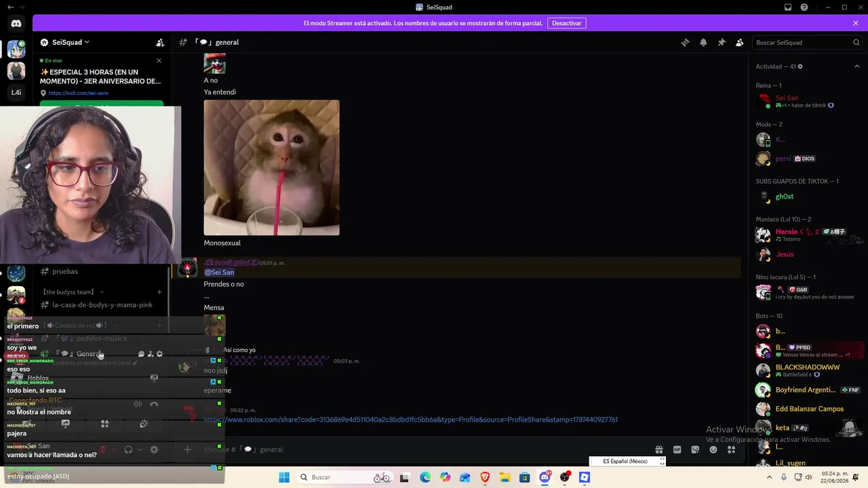
Task: Unmute the microphone in user panel
Action: tap(103, 449)
